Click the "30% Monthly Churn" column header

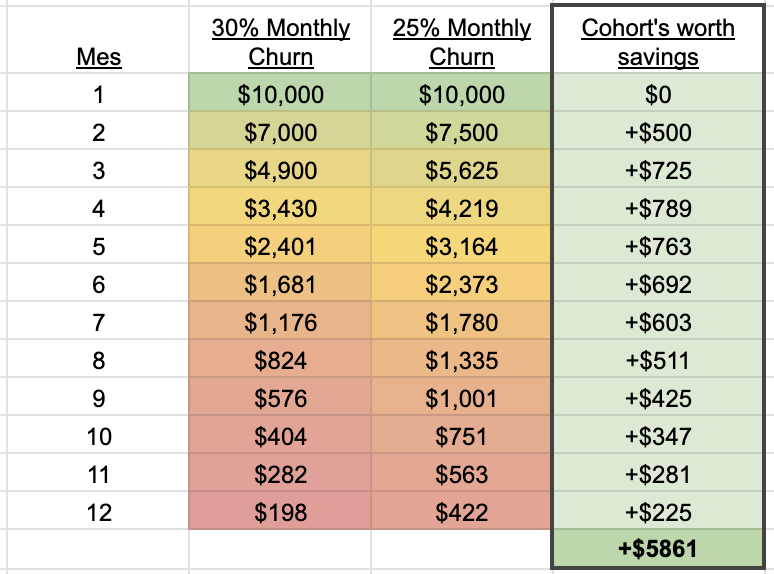click(x=280, y=42)
